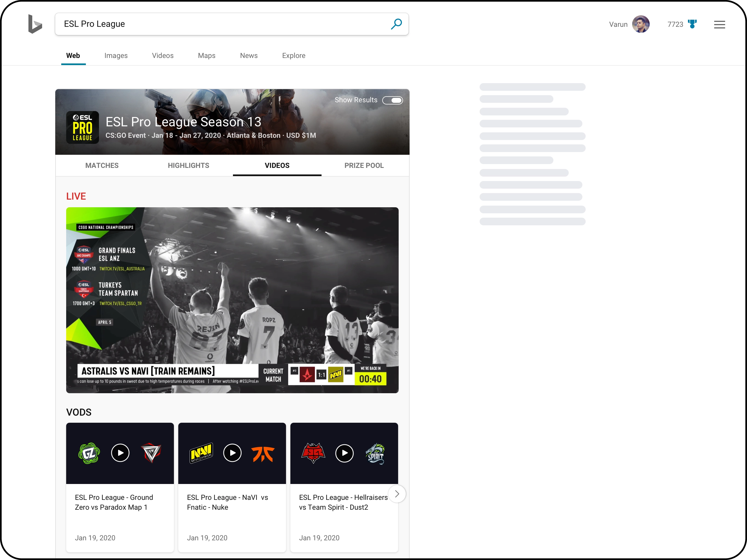
Task: Click the Varun username
Action: (x=618, y=24)
